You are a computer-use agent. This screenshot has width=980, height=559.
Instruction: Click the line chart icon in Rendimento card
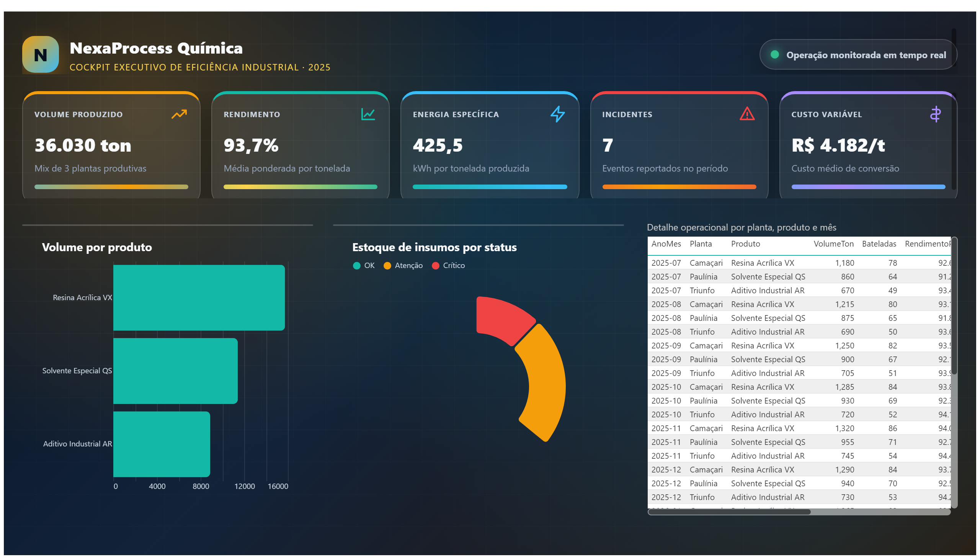click(368, 114)
